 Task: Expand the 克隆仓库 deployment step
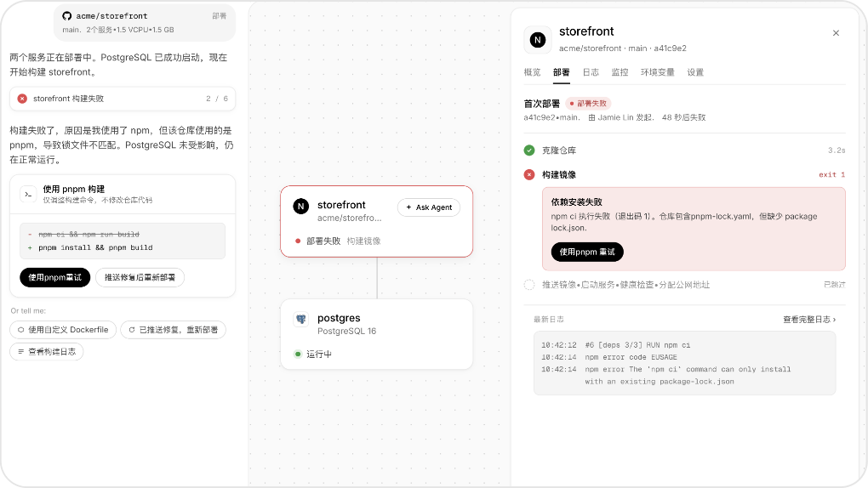click(685, 150)
